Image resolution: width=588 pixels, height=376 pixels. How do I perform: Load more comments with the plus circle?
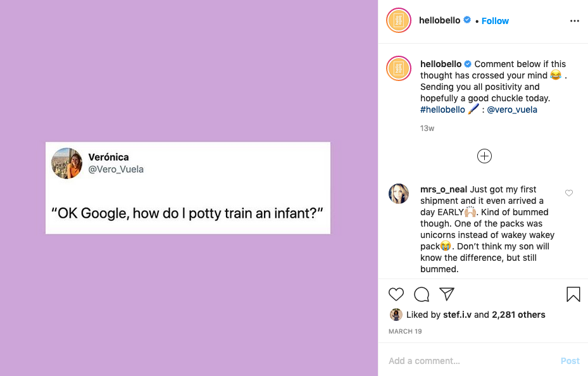pyautogui.click(x=484, y=156)
